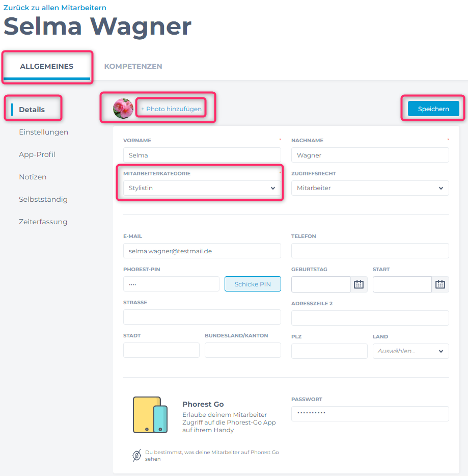Open the Zugriffsrecht dropdown
Viewport: 468px width, 476px height.
(370, 188)
